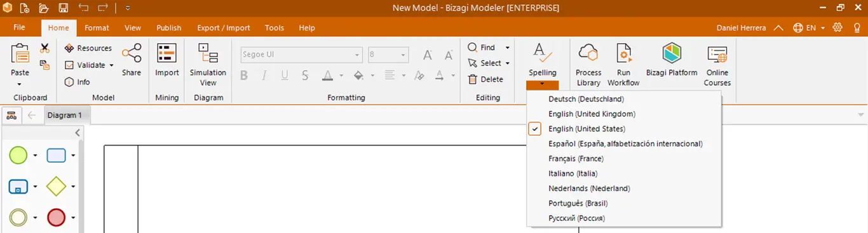Apply strikethrough formatting
Image resolution: width=868 pixels, height=233 pixels.
pos(305,76)
